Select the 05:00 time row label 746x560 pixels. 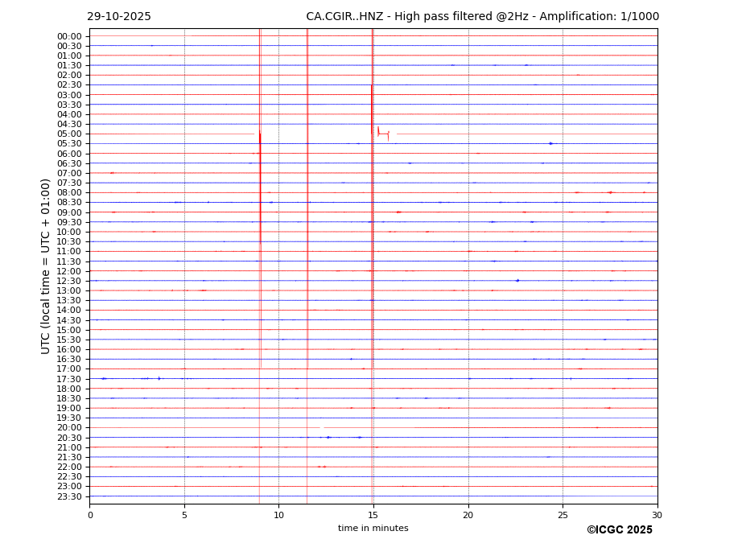tap(69, 134)
